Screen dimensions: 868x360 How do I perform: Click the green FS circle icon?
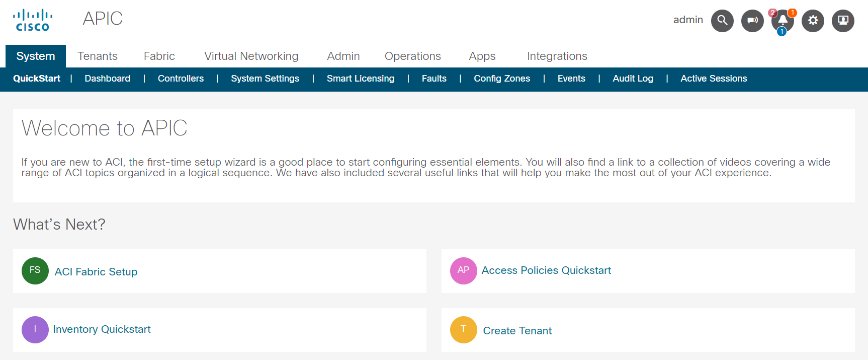pos(35,271)
